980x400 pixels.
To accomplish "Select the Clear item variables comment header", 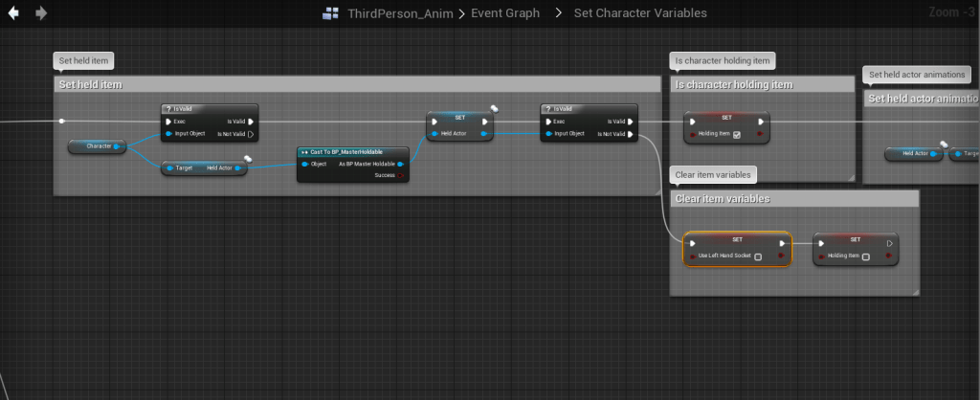I will (793, 198).
